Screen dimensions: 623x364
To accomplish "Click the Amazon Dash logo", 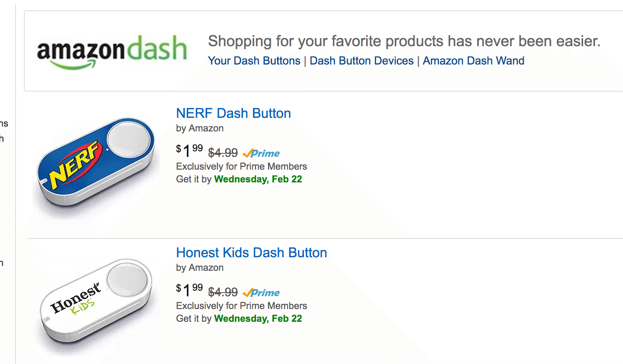I will point(112,51).
